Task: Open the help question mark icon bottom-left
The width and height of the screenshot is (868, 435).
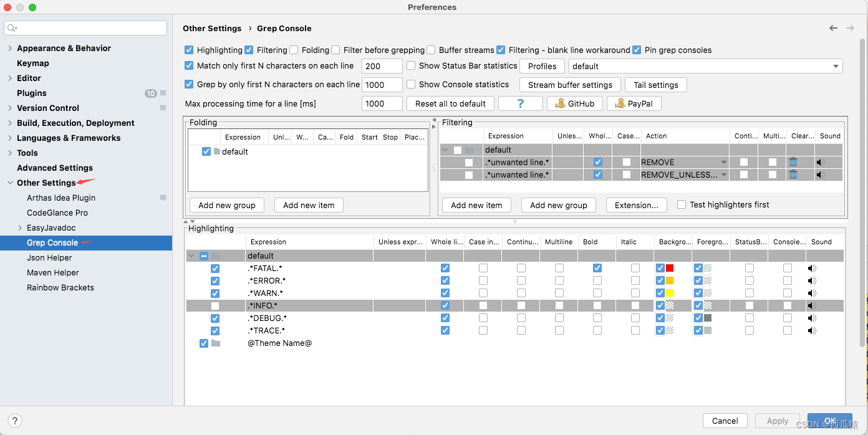Action: [16, 421]
